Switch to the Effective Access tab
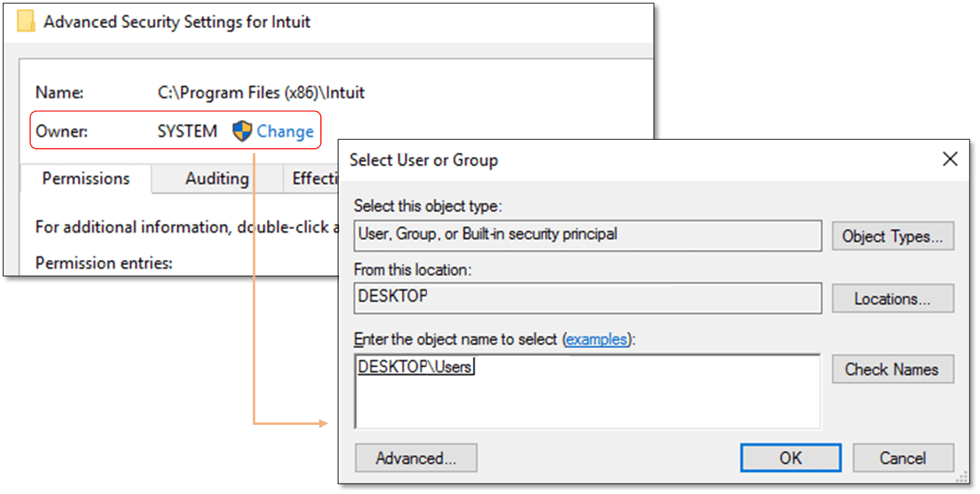The image size is (980, 494). (318, 178)
